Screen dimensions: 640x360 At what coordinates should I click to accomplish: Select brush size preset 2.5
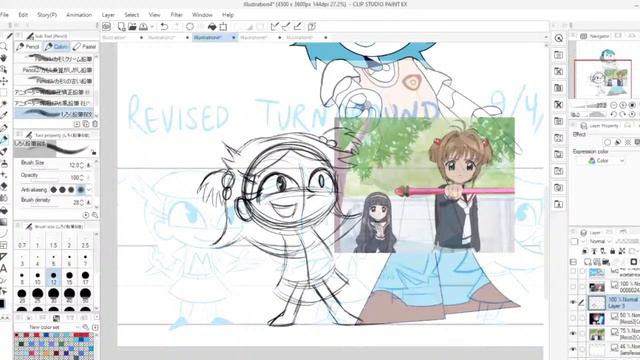pos(85,241)
